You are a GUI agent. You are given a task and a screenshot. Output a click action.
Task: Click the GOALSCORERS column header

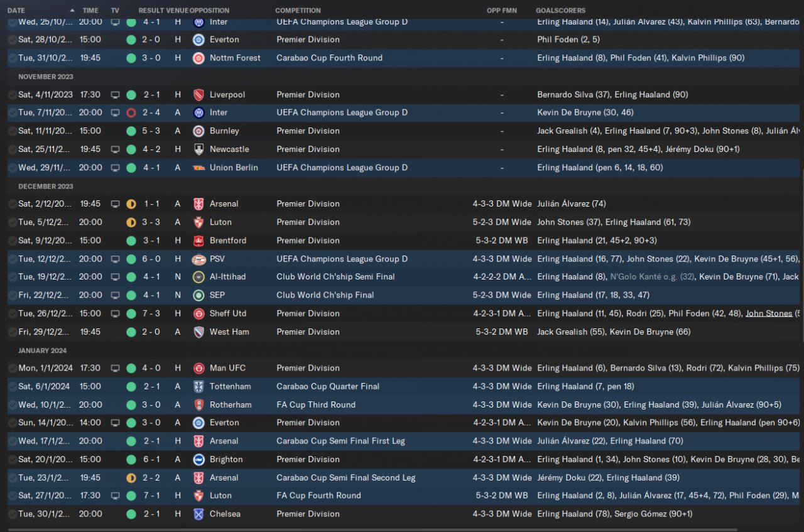click(x=560, y=11)
